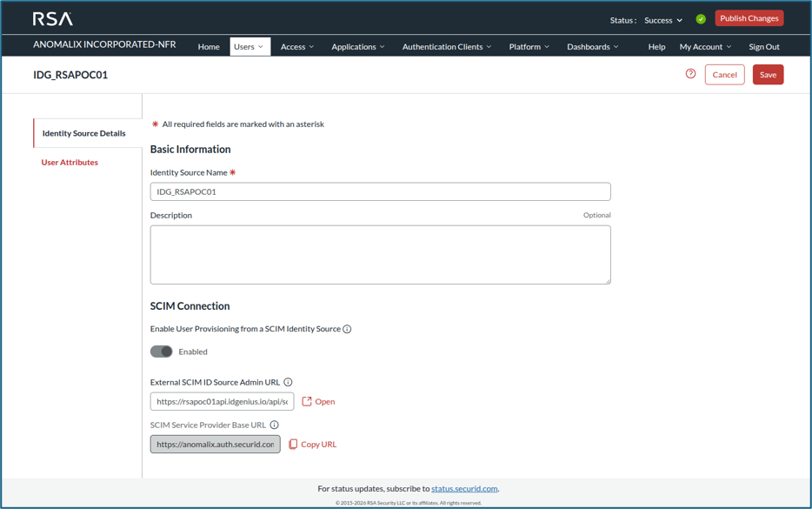Open the Platform menu dropdown
812x509 pixels.
(529, 47)
